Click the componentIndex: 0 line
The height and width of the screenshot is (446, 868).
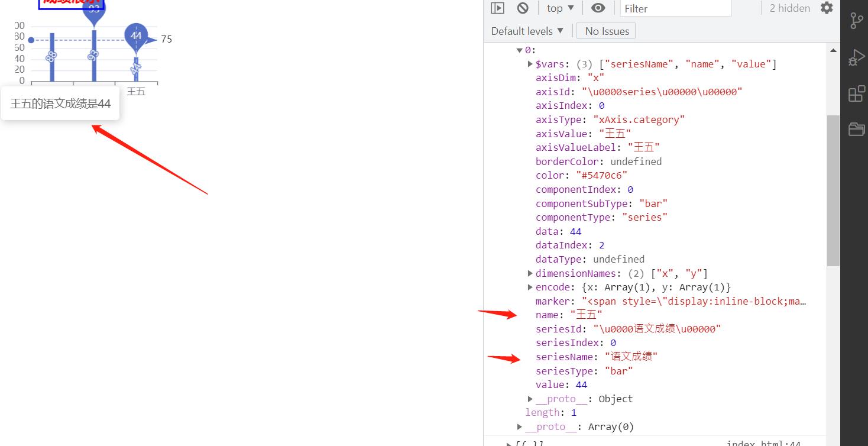pyautogui.click(x=584, y=189)
